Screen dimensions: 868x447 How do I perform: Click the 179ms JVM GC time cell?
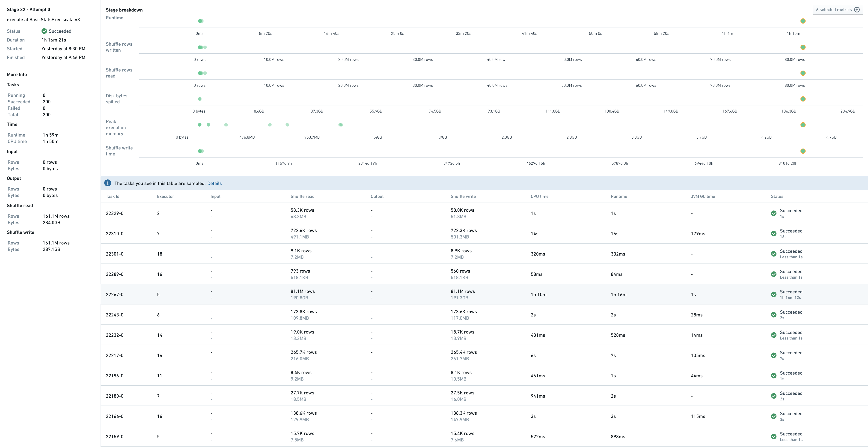(x=698, y=234)
